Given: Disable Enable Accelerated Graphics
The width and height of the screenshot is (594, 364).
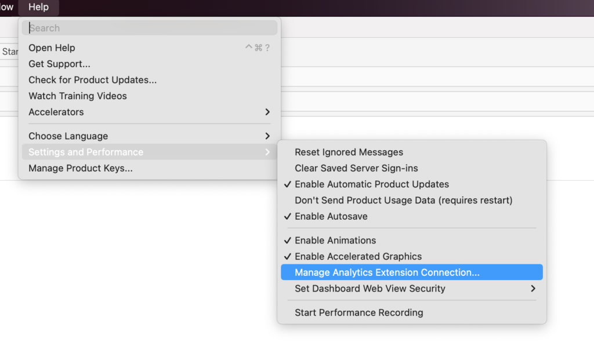Looking at the screenshot, I should (358, 256).
